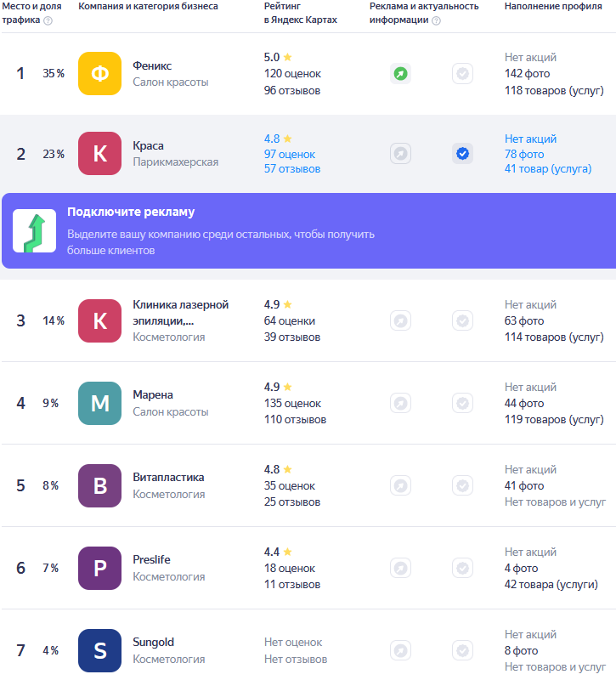Click the advertising icon in Марена row
616x680 pixels.
click(x=400, y=403)
